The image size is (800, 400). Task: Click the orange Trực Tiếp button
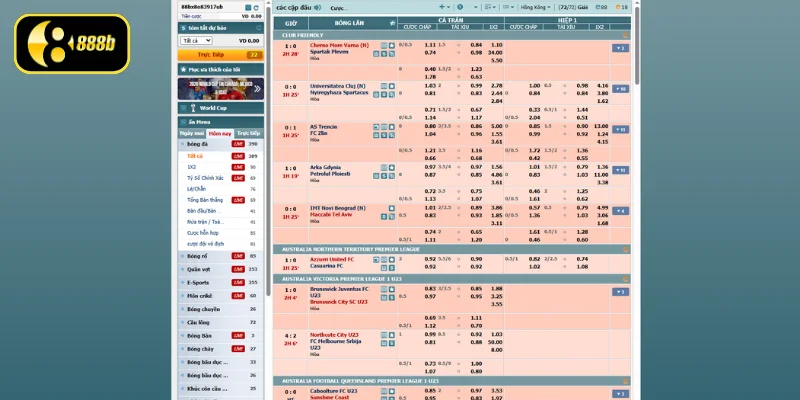point(221,55)
